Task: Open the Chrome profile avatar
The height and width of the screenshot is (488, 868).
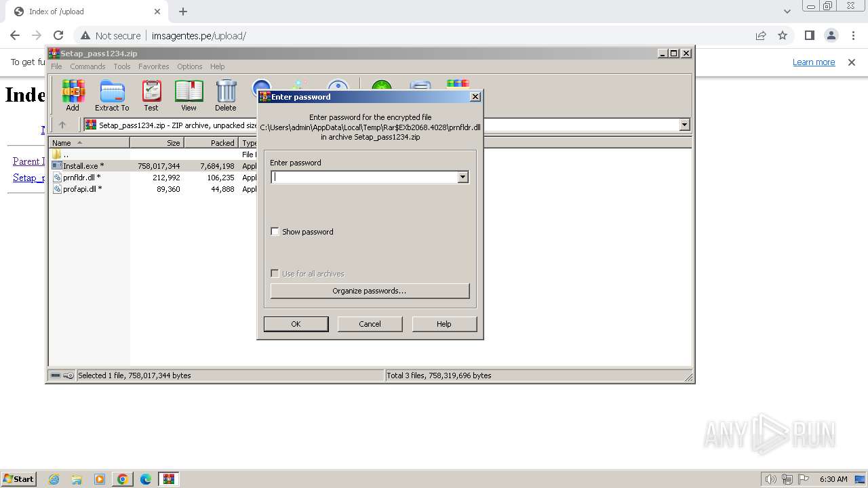Action: (831, 35)
